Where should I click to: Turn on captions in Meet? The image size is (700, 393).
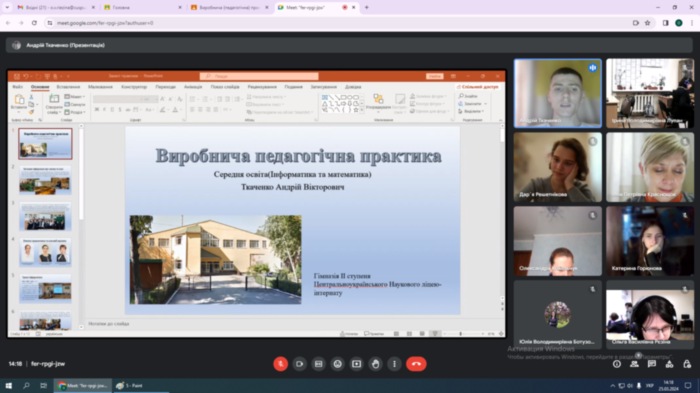click(318, 364)
